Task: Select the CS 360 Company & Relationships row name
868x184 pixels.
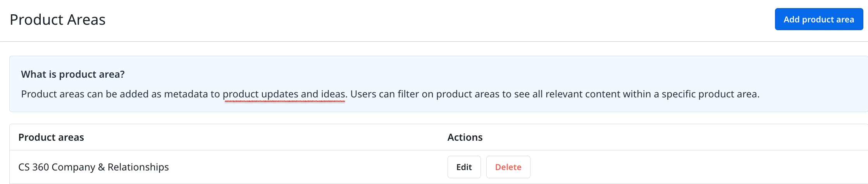Action: pos(93,167)
